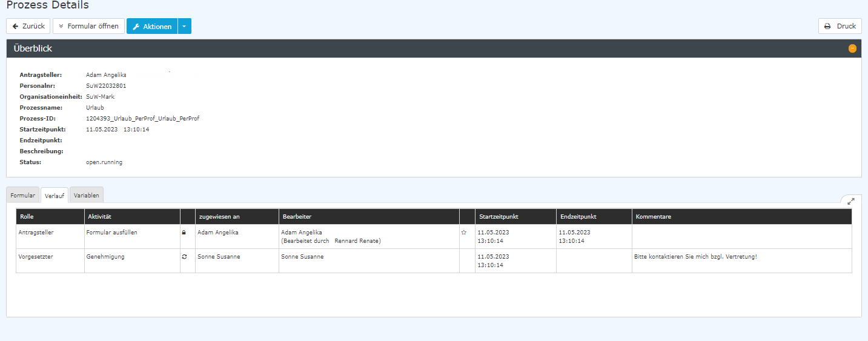Click the star icon beside Adam Angelika

click(x=464, y=233)
